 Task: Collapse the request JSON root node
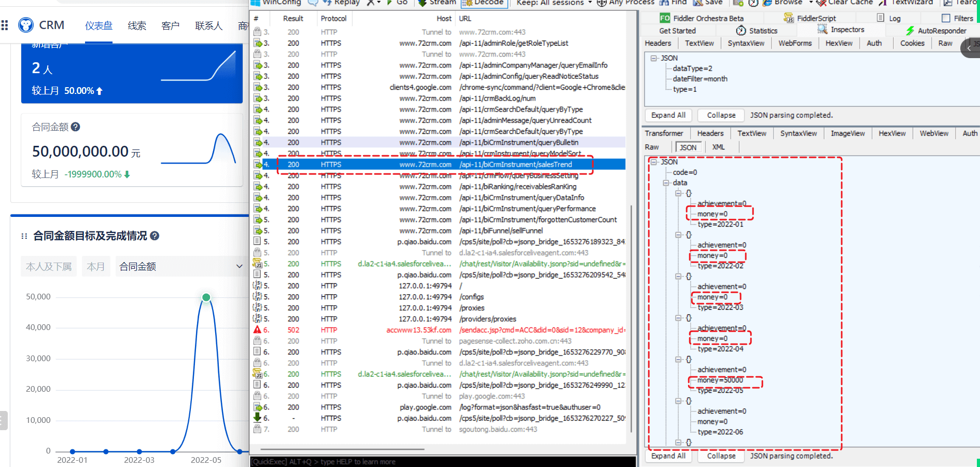[653, 58]
